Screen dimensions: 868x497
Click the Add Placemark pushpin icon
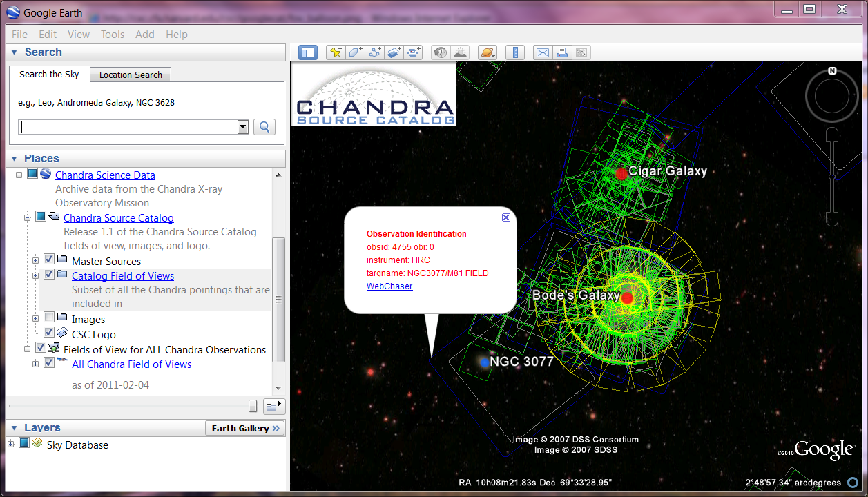click(336, 52)
